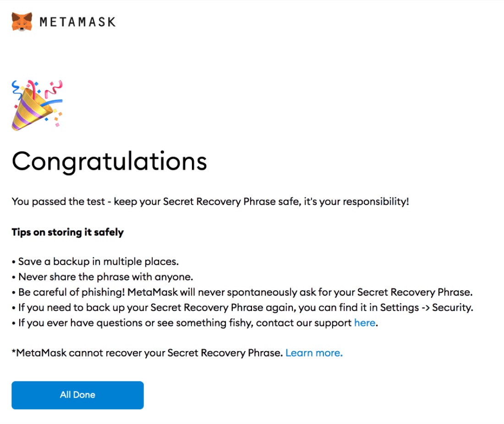
Task: Click the party popper celebration emoji
Action: click(37, 105)
